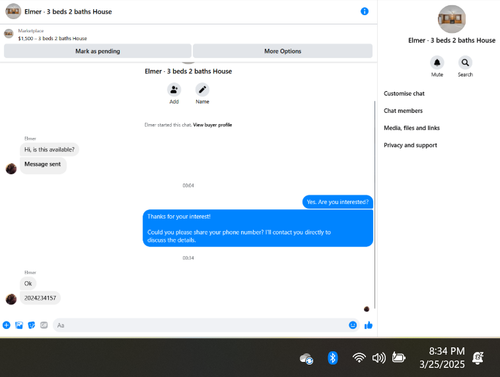Expand Customise chat section
Screen dimensions: 500x377
pos(404,94)
